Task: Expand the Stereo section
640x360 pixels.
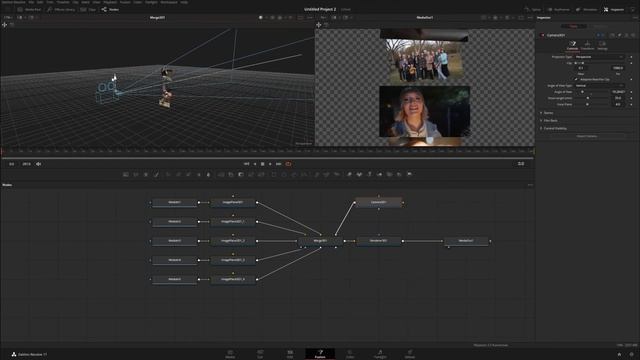Action: point(549,113)
